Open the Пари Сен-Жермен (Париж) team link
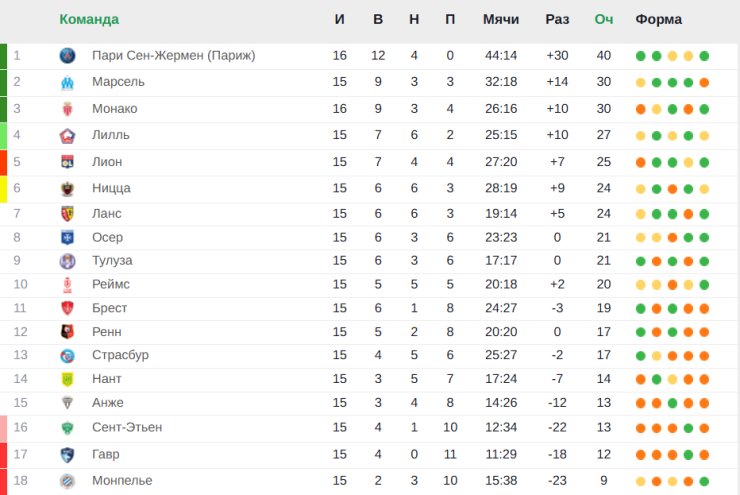The width and height of the screenshot is (740, 495). tap(174, 56)
